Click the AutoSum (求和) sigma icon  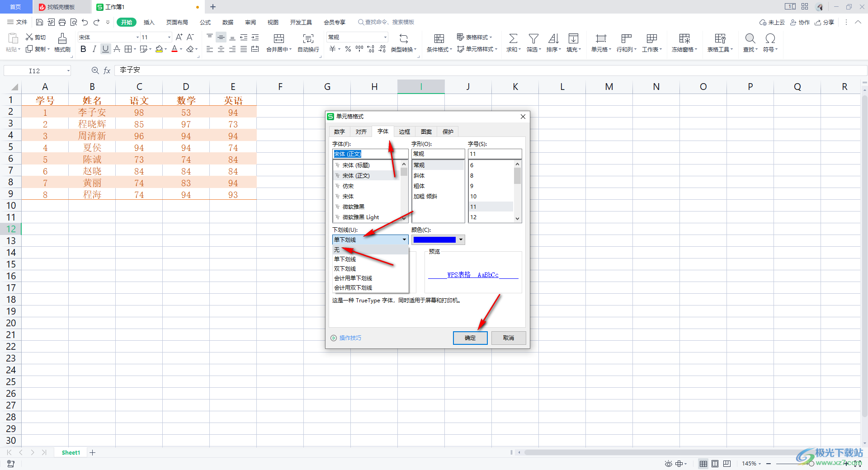[x=513, y=38]
